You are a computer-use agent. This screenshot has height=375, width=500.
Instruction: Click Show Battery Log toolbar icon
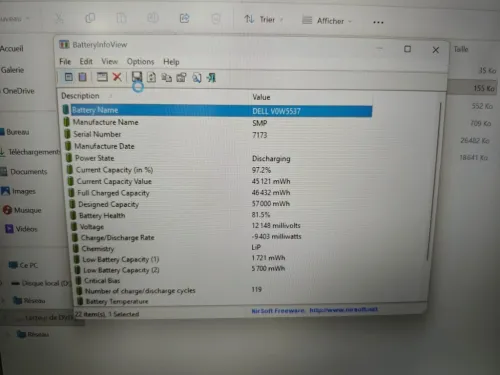tap(82, 77)
